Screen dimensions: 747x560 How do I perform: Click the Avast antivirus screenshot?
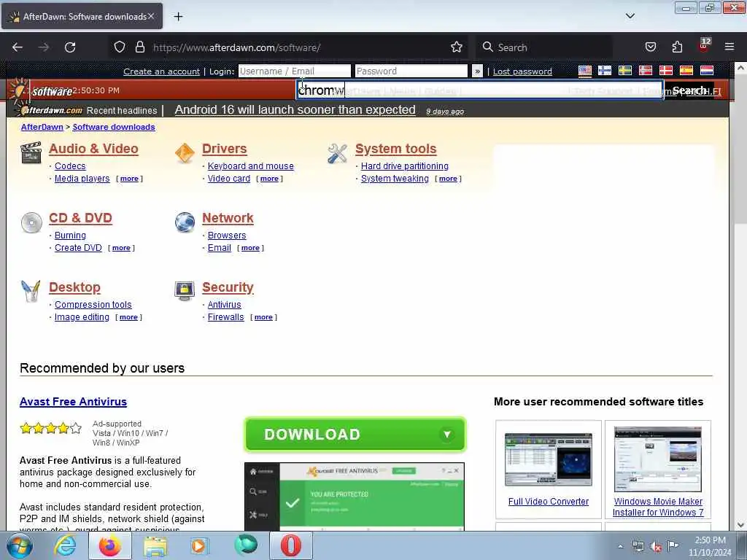click(x=355, y=496)
